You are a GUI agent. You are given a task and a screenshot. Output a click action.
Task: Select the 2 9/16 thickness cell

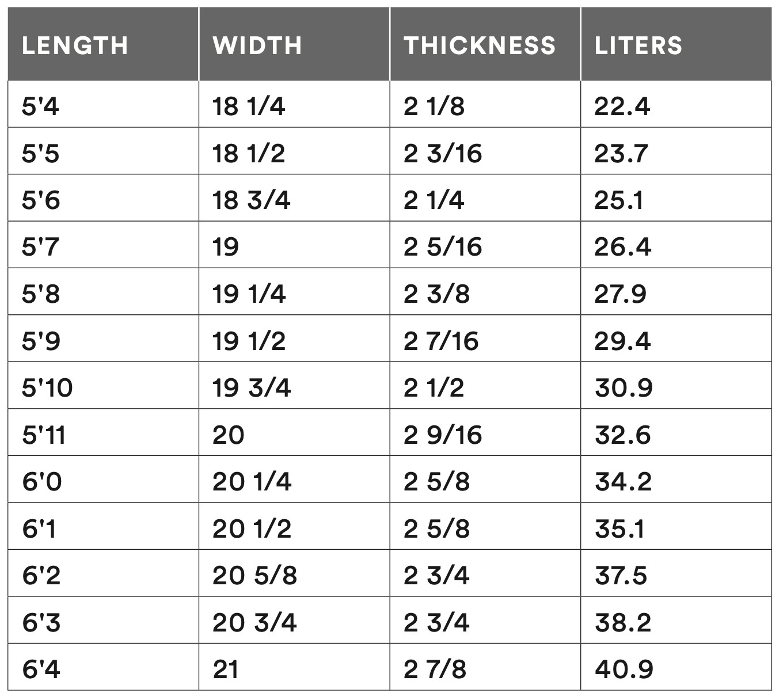pos(442,435)
